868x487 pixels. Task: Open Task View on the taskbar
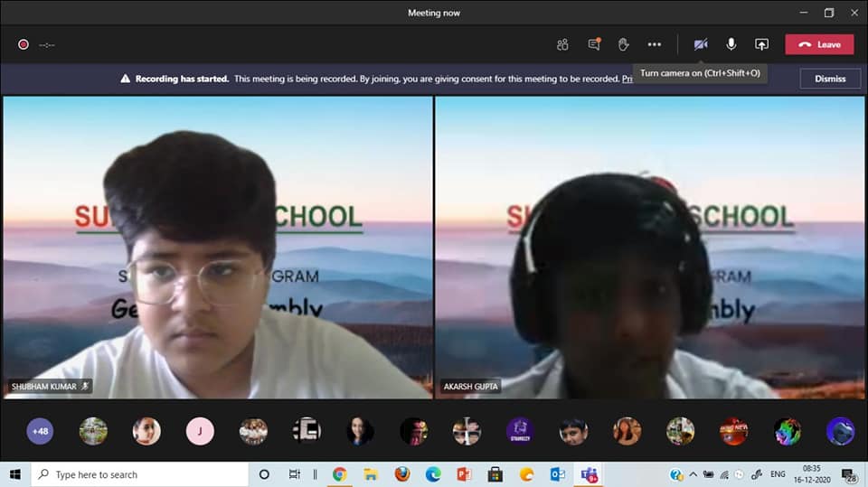(x=294, y=474)
